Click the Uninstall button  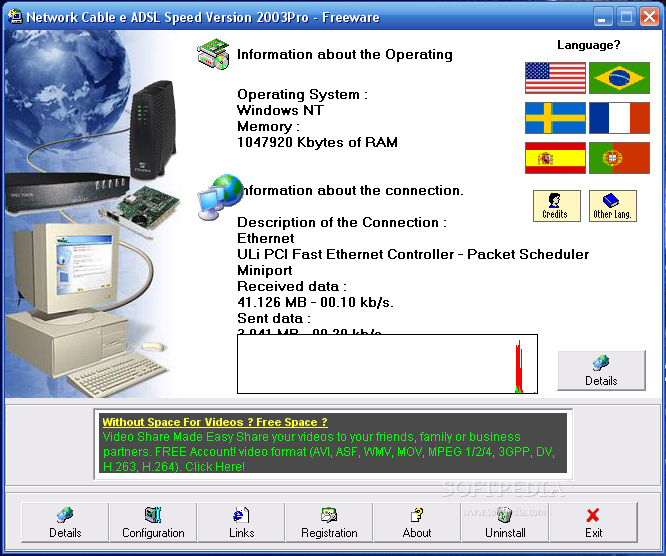505,522
